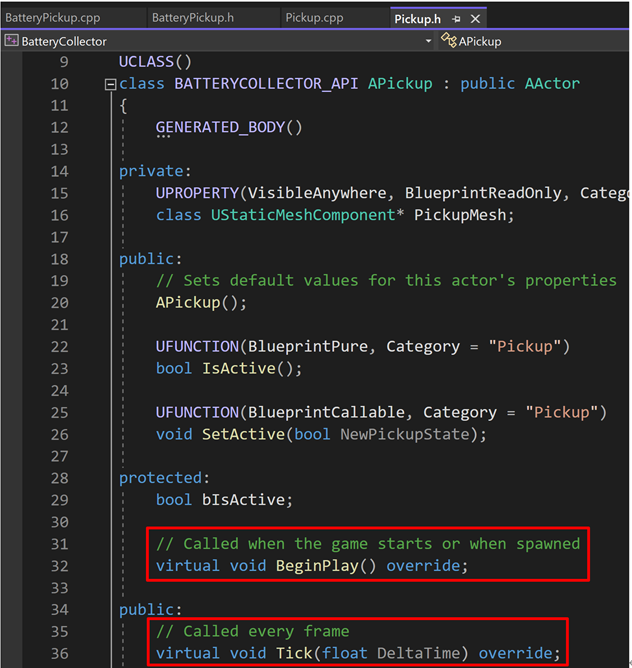Click line number 20 in the margin
The height and width of the screenshot is (668, 632).
tap(60, 303)
